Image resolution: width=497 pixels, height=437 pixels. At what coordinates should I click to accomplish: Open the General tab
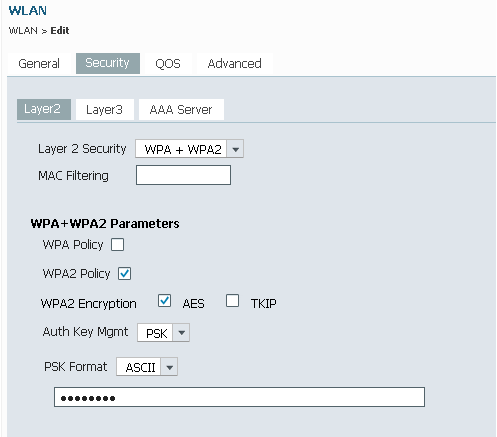[39, 63]
